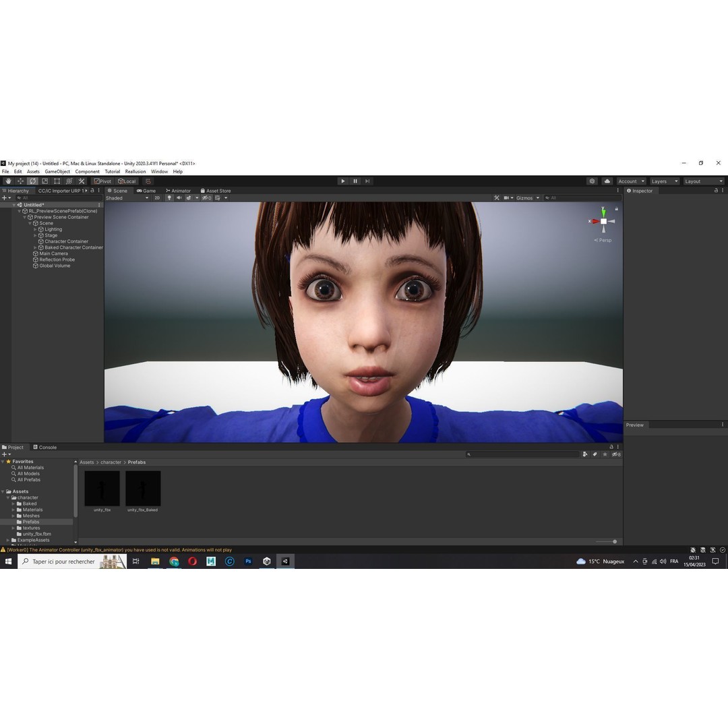Toggle grid snapping icon
Image resolution: width=728 pixels, height=728 pixels.
pyautogui.click(x=148, y=181)
